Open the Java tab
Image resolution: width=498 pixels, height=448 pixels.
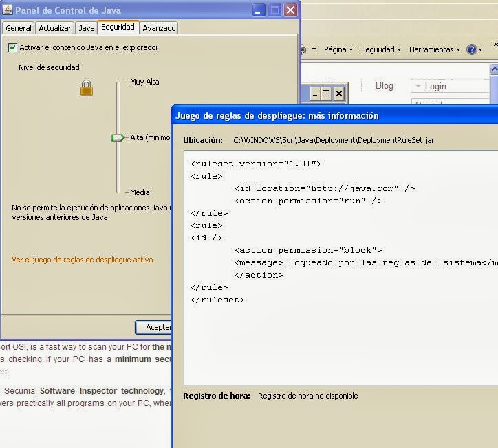(87, 28)
